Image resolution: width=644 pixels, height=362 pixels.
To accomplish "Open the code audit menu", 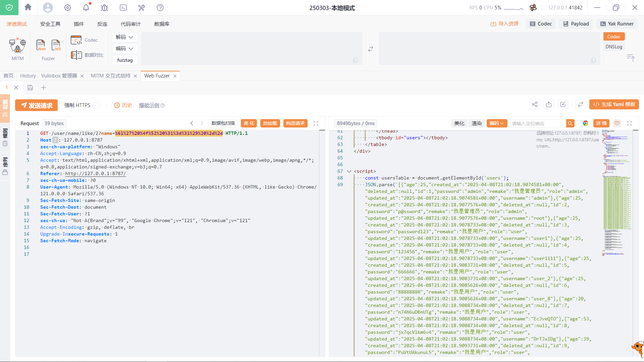I will pos(130,24).
